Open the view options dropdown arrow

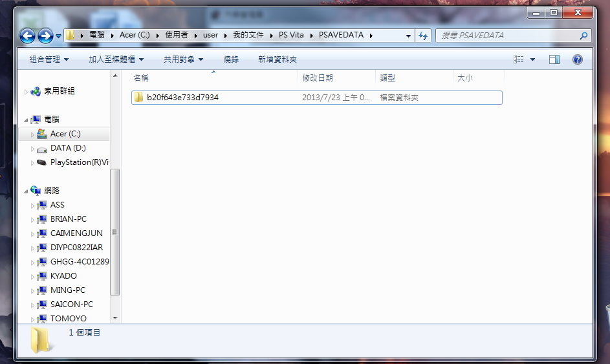pyautogui.click(x=532, y=59)
